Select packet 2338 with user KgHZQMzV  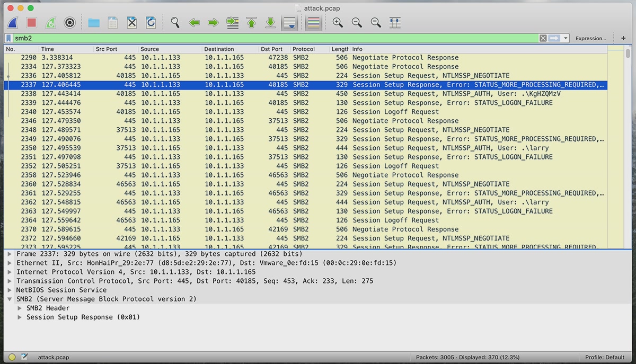(305, 94)
